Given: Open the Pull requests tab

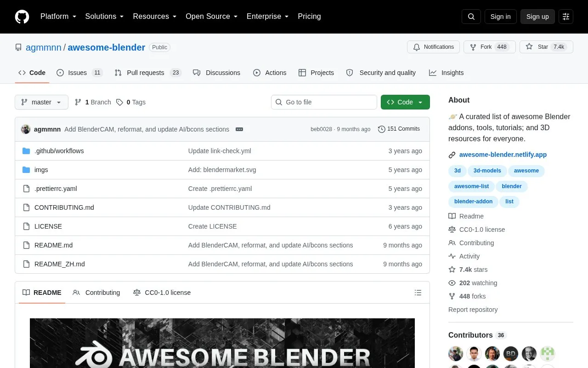Looking at the screenshot, I should tap(148, 73).
